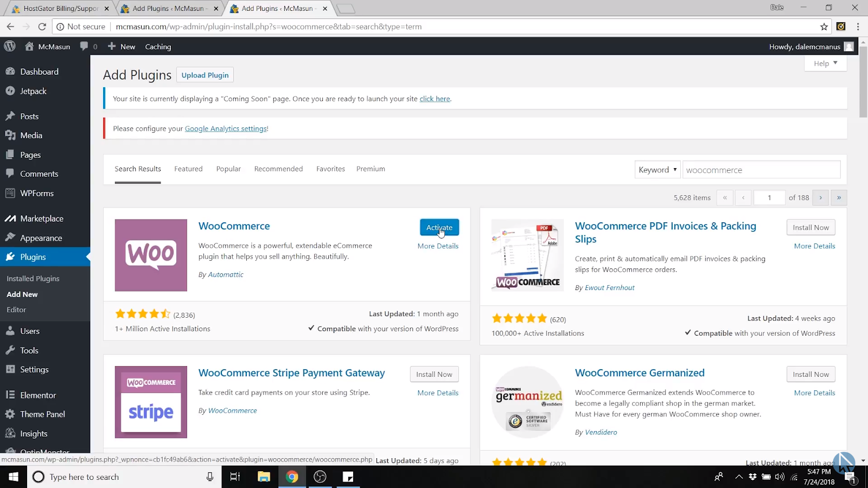868x488 pixels.
Task: Bookmark this page with the star icon
Action: (824, 27)
